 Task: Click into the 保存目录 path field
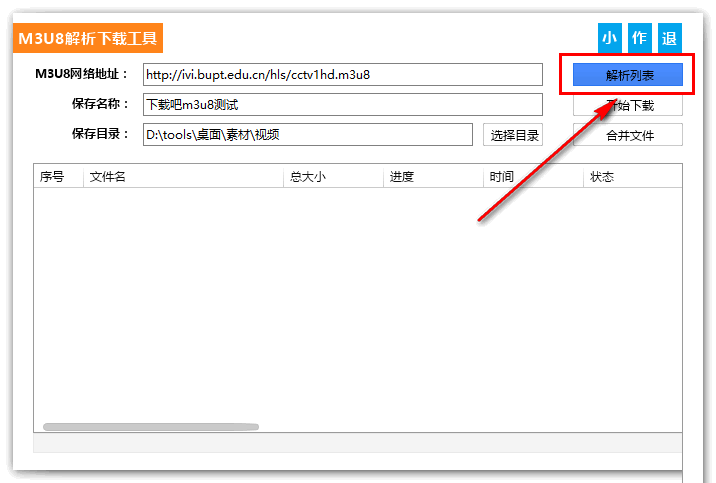pos(308,135)
